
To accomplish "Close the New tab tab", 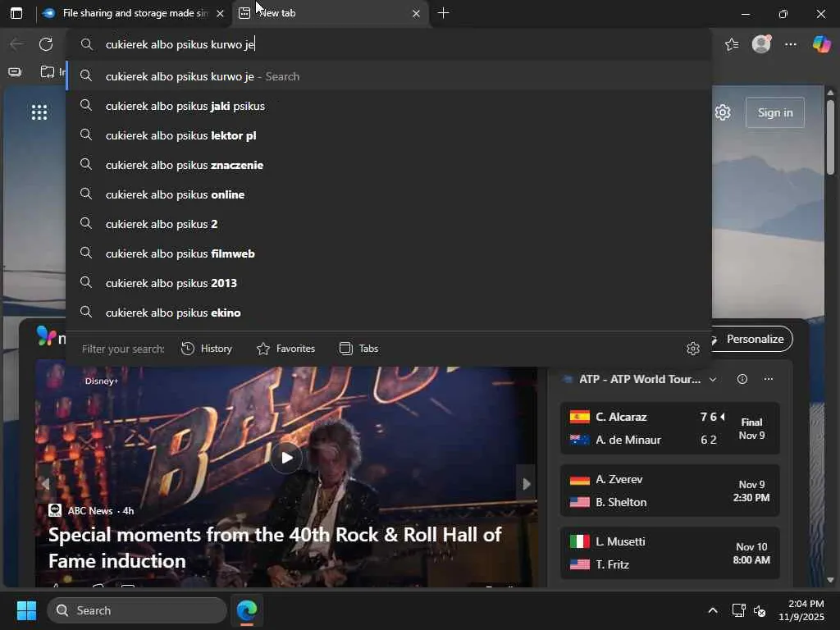I will coord(416,13).
